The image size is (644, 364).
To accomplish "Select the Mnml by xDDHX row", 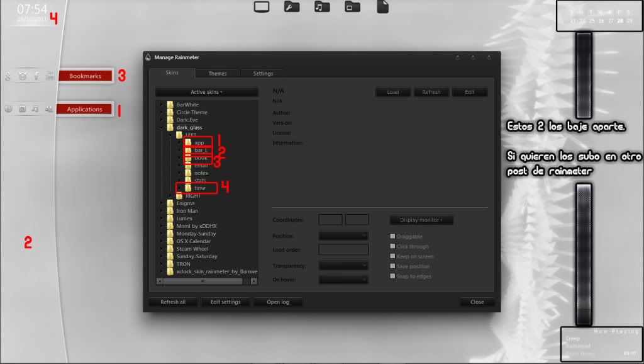I will coord(192,226).
